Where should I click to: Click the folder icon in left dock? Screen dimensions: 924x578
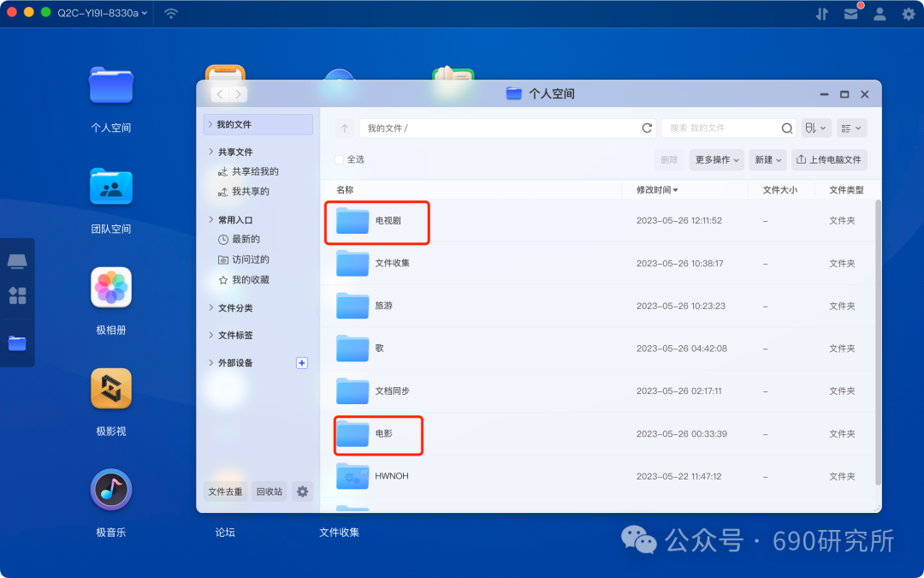click(17, 343)
